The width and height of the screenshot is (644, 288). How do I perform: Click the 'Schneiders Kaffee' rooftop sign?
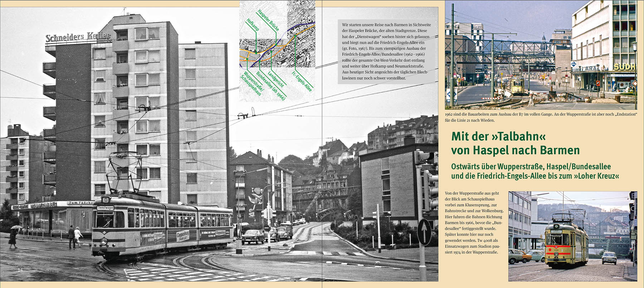click(78, 36)
